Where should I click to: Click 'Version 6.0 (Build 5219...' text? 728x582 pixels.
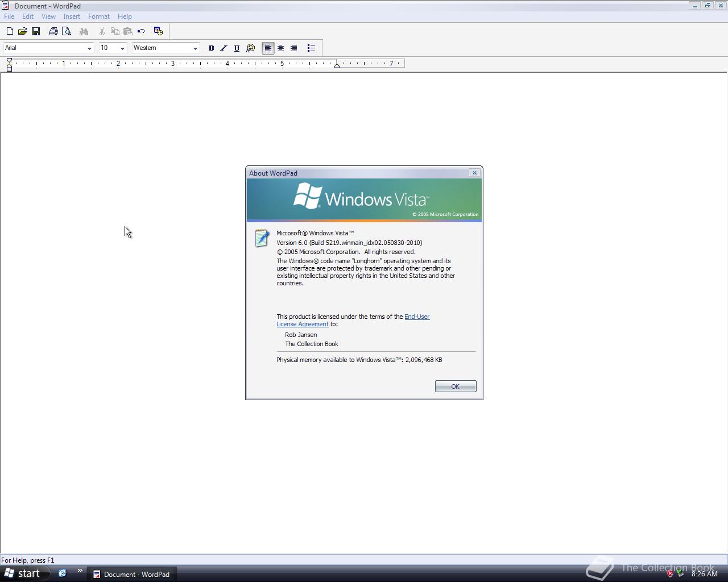(349, 243)
